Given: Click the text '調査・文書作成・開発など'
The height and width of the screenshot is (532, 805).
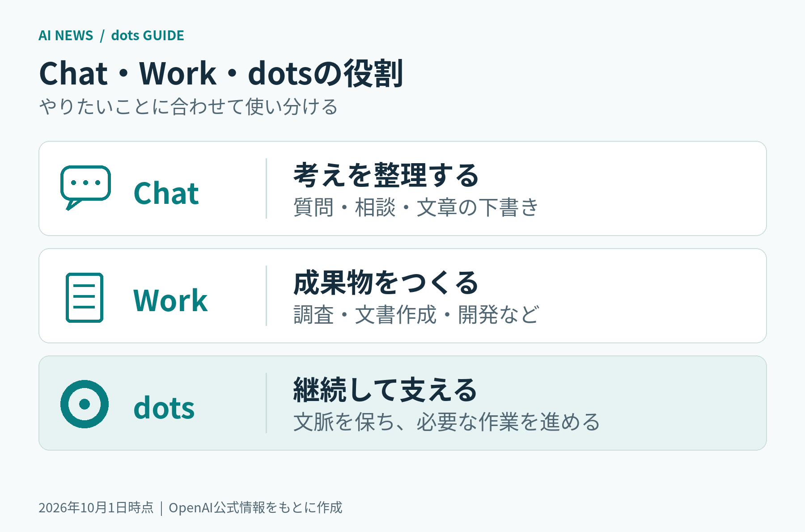Looking at the screenshot, I should coord(416,315).
